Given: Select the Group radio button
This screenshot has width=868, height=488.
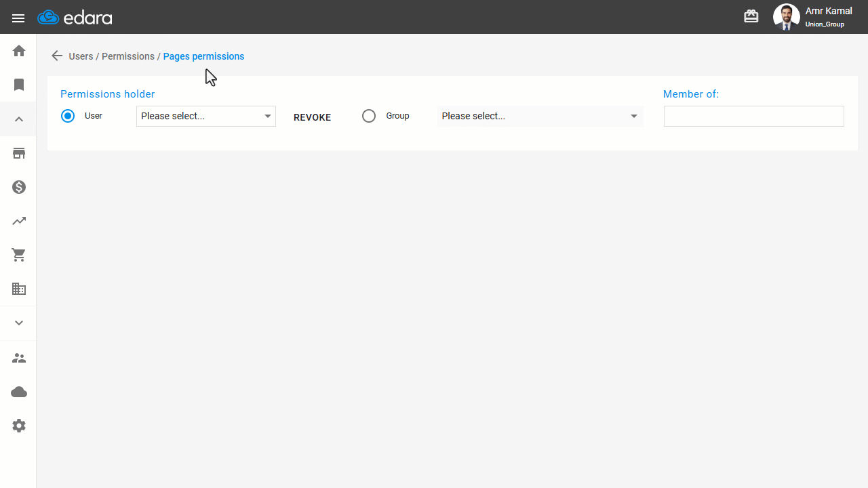Looking at the screenshot, I should click(x=369, y=116).
